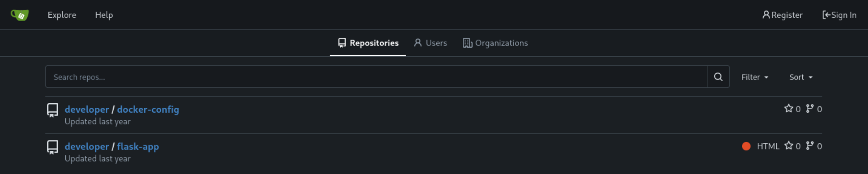Viewport: 868px width, 174px height.
Task: Click the star icon on docker-config
Action: click(x=789, y=109)
